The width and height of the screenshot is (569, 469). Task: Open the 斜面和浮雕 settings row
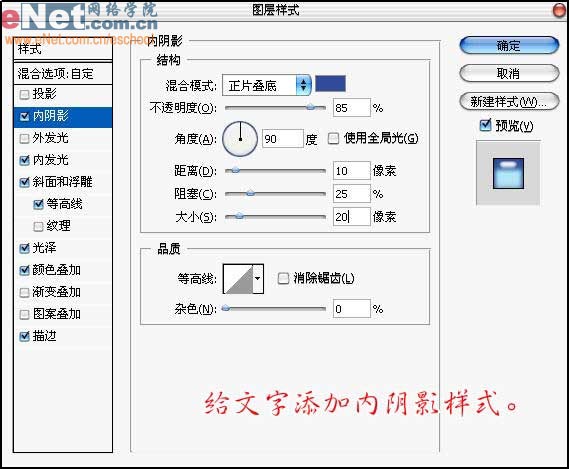(x=63, y=182)
